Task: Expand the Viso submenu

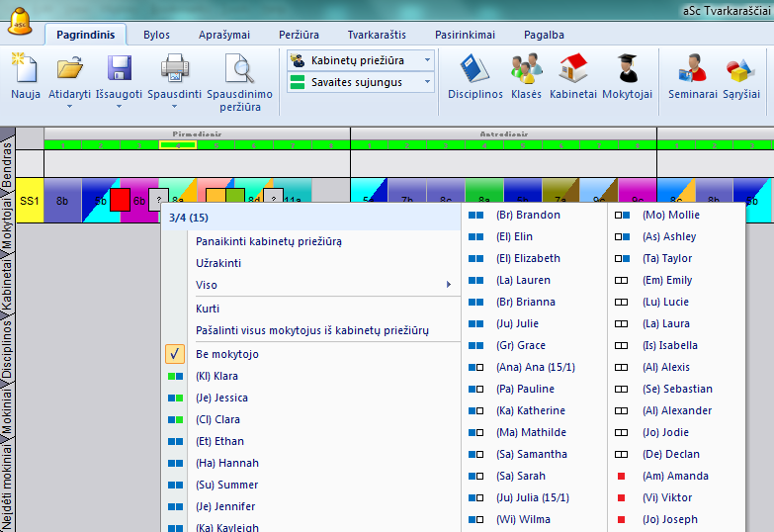Action: (309, 285)
